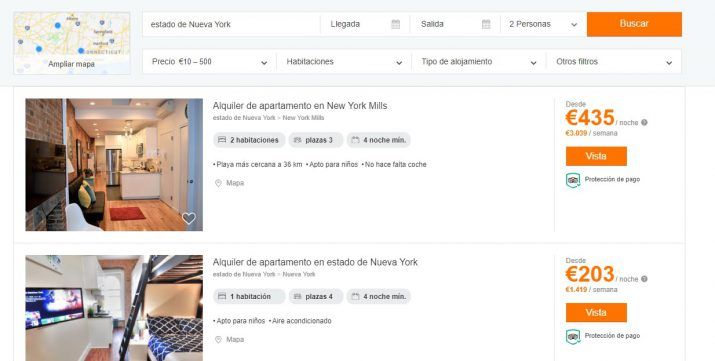
Task: Click the bed icon in 1 habitación tag
Action: click(222, 297)
